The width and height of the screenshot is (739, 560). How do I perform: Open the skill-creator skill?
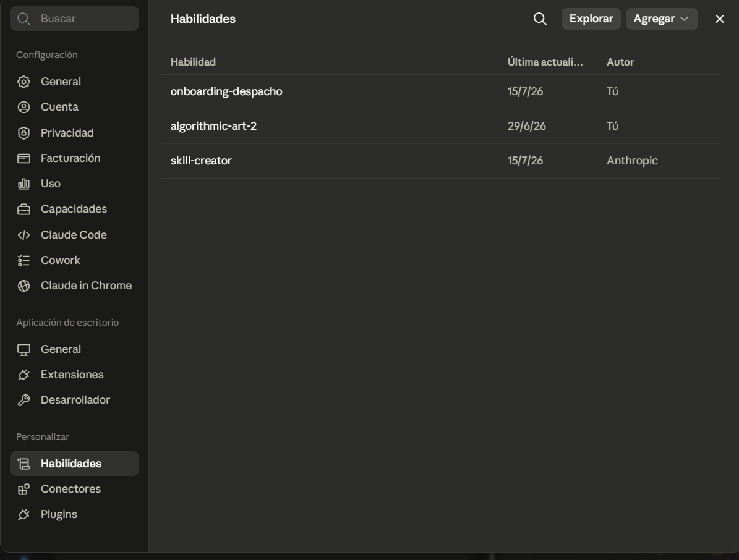pyautogui.click(x=201, y=161)
